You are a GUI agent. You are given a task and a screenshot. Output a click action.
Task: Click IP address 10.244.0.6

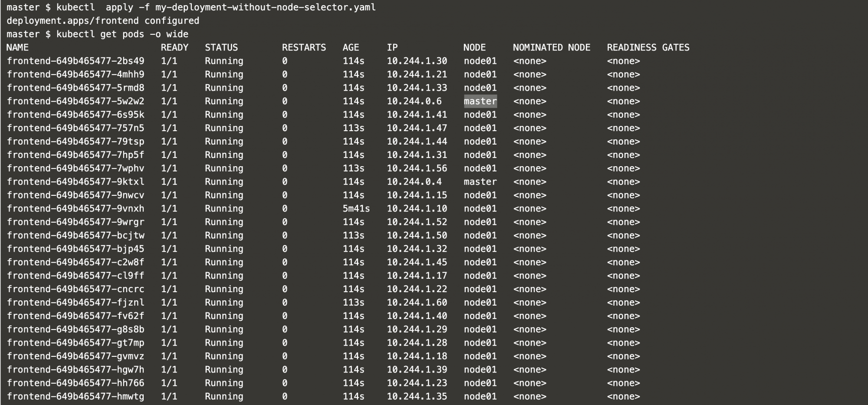pyautogui.click(x=414, y=102)
